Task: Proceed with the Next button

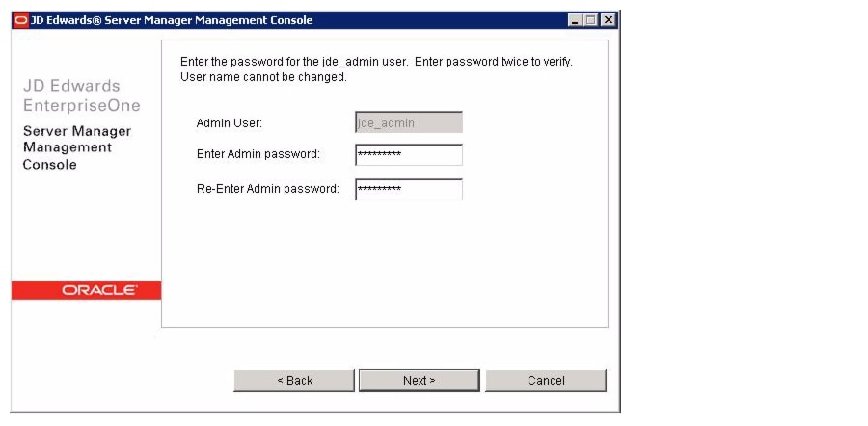Action: (x=420, y=381)
